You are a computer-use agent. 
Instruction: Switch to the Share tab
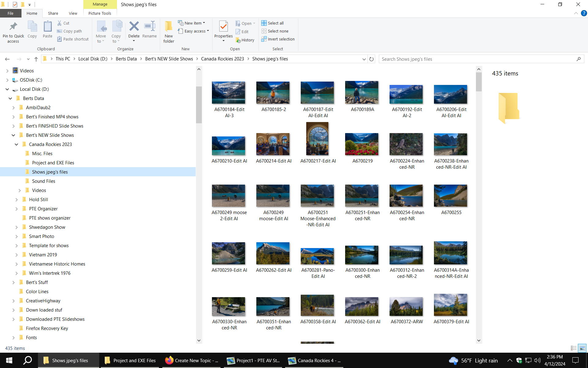[x=53, y=13]
